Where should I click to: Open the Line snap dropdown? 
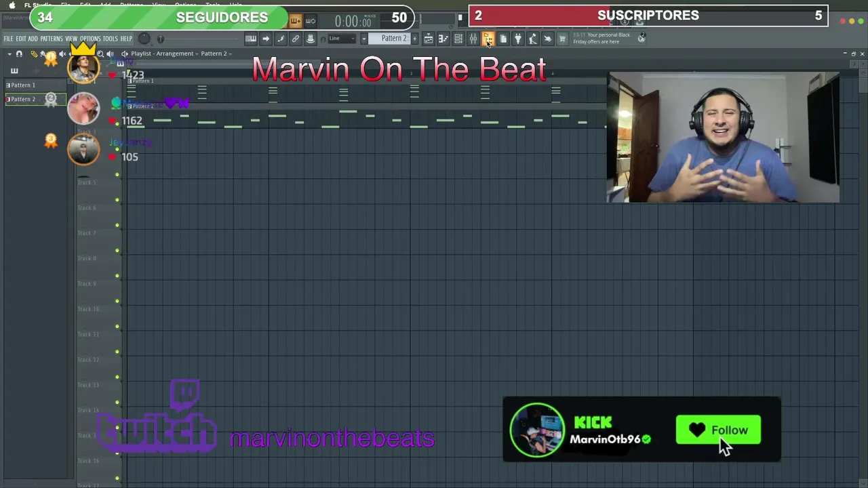point(342,39)
